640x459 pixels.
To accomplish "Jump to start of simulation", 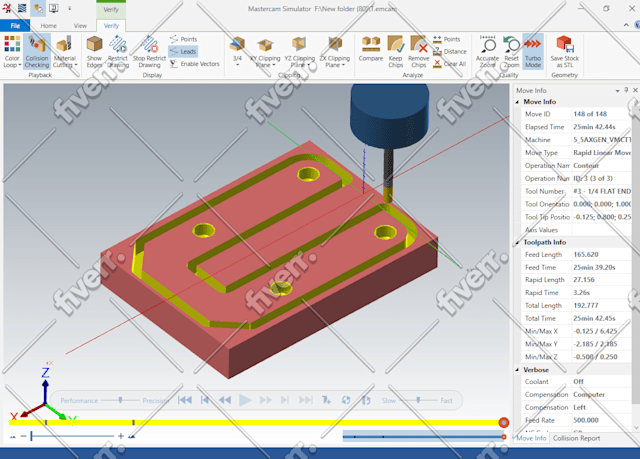I will click(185, 400).
